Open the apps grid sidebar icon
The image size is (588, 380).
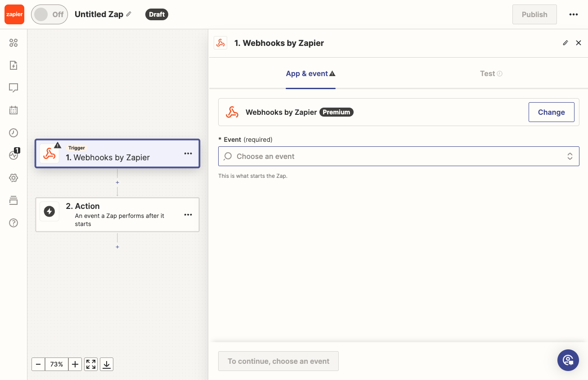tap(13, 43)
